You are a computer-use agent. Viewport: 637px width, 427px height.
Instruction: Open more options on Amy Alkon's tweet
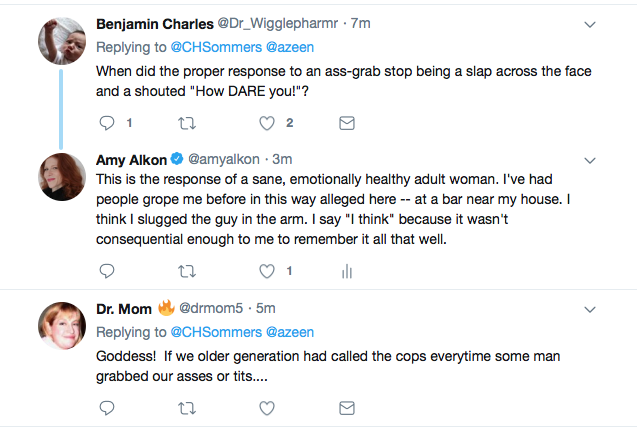(x=590, y=160)
